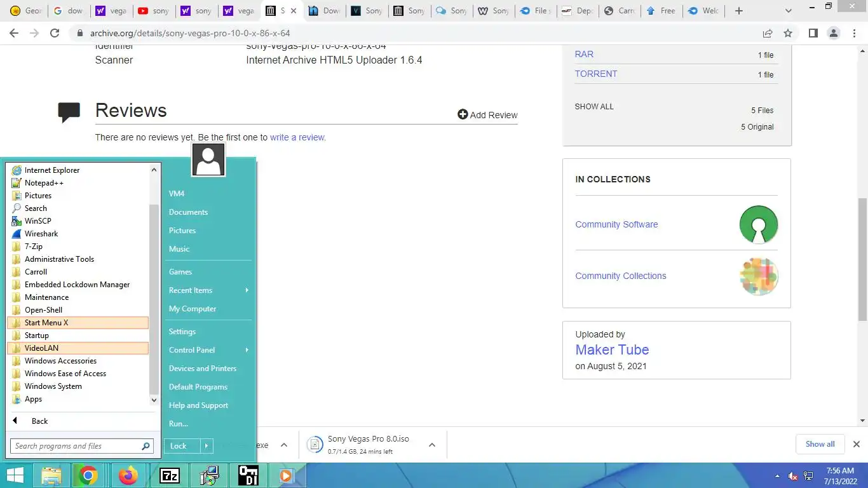Viewport: 868px width, 488px height.
Task: Open a new Chrome tab
Action: 738,11
